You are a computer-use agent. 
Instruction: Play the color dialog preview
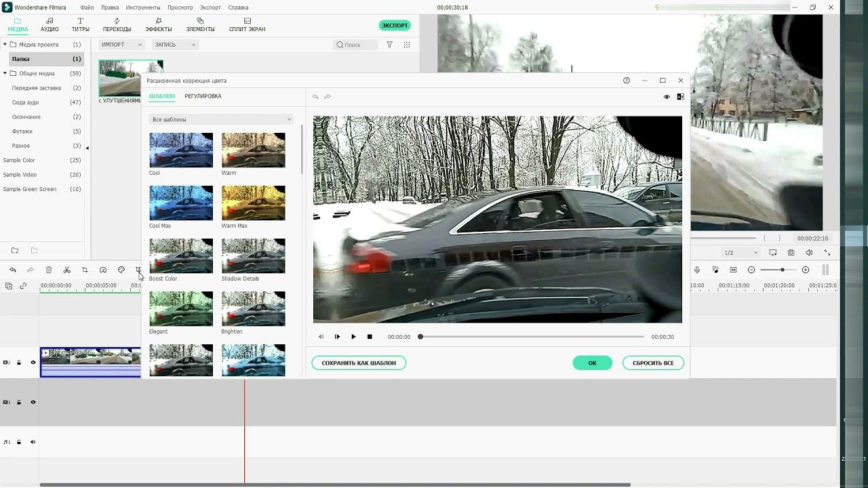353,337
